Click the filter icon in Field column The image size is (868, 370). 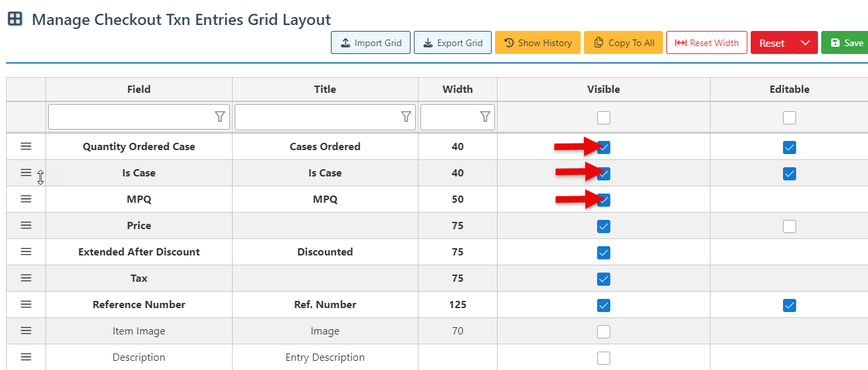tap(220, 117)
